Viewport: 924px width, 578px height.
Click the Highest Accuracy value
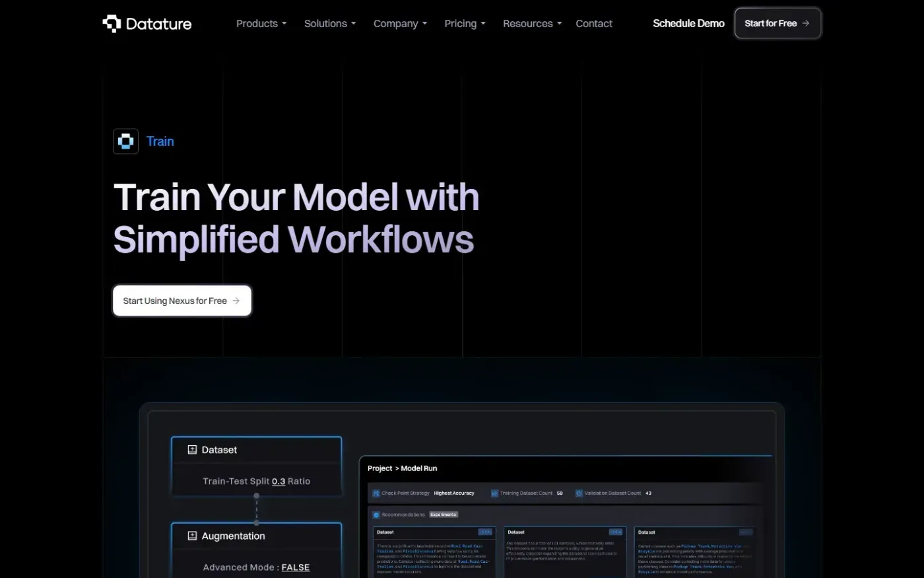454,493
